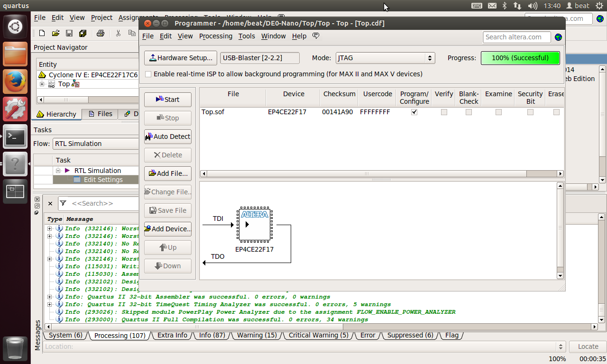Click the 100% (Successful) progress bar
This screenshot has height=364, width=607.
pyautogui.click(x=520, y=58)
